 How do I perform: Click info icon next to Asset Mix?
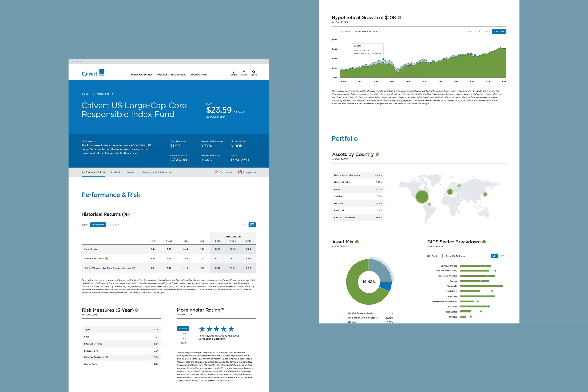pos(357,242)
